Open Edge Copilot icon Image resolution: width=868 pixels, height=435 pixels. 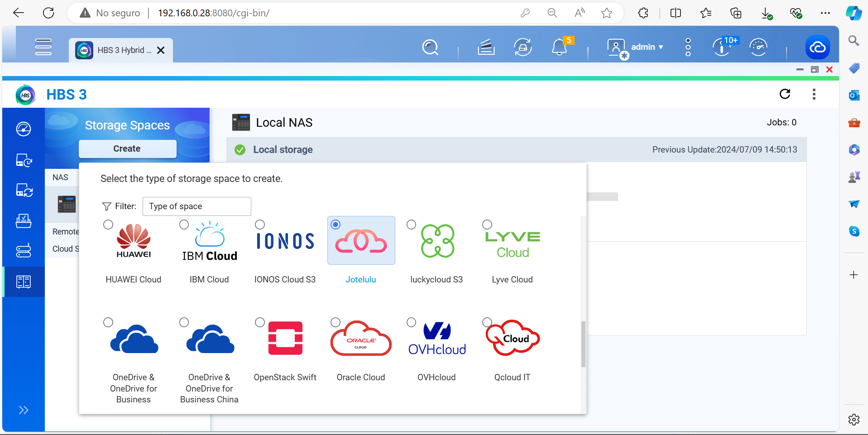pos(854,13)
